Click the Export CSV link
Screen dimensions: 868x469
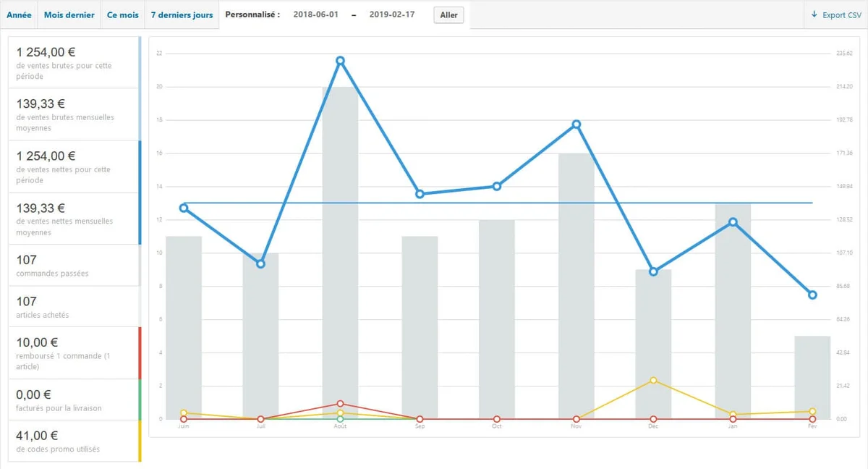point(841,15)
